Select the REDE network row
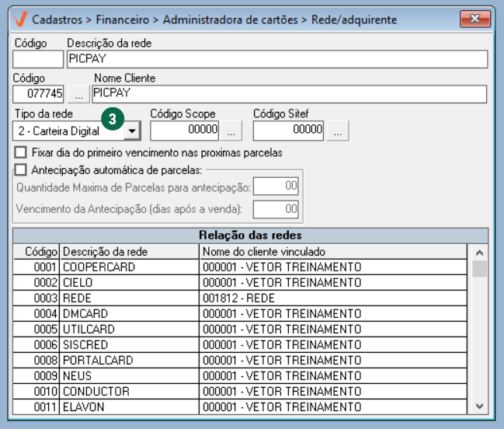504x429 pixels. pos(240,298)
